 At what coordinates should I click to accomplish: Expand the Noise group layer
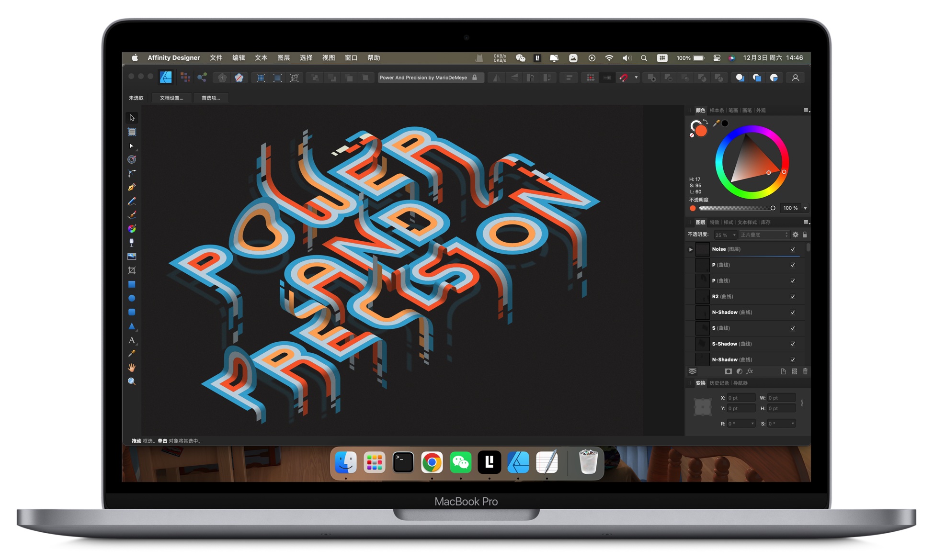point(691,249)
